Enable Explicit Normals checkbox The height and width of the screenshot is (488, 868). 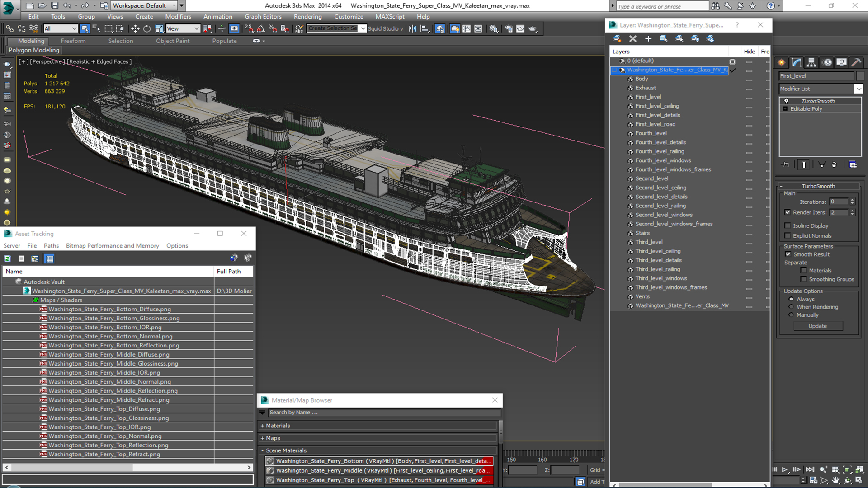(788, 235)
